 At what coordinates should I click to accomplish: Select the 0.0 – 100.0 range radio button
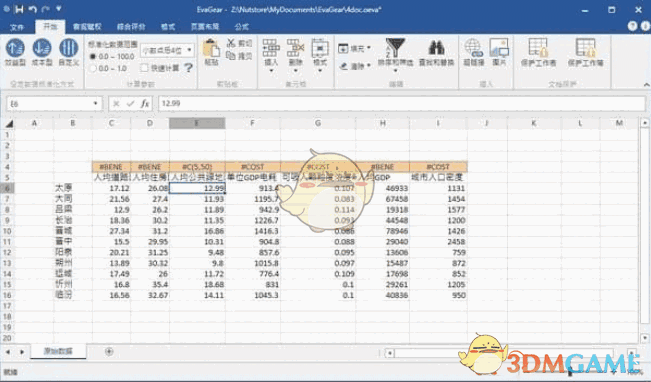click(x=93, y=56)
